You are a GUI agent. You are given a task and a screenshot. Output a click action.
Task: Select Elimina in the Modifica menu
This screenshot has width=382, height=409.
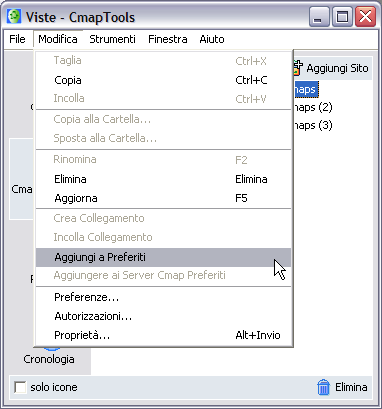163,179
